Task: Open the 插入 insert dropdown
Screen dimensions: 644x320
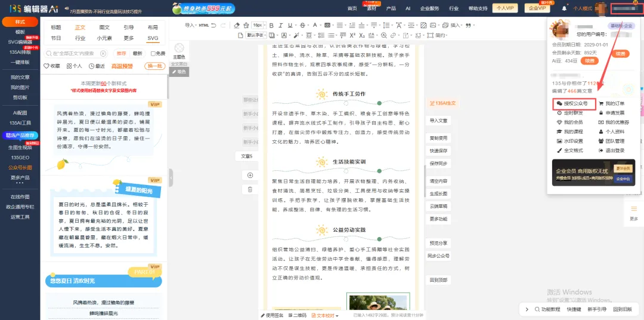Action: tap(456, 26)
